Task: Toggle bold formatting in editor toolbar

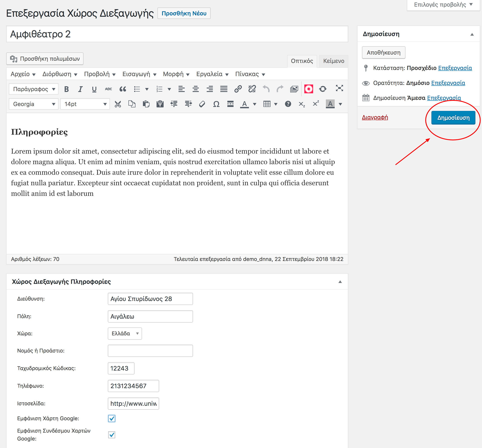Action: point(66,89)
